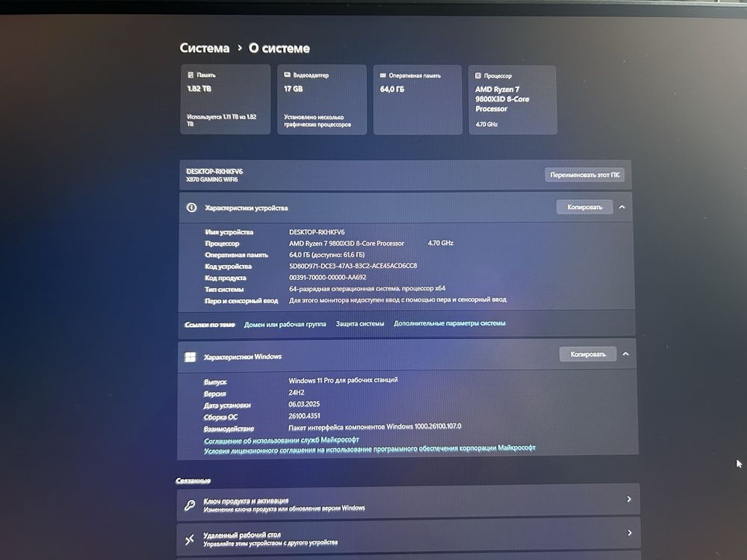Open the Память 1.82 ТВ storage card

pos(226,99)
